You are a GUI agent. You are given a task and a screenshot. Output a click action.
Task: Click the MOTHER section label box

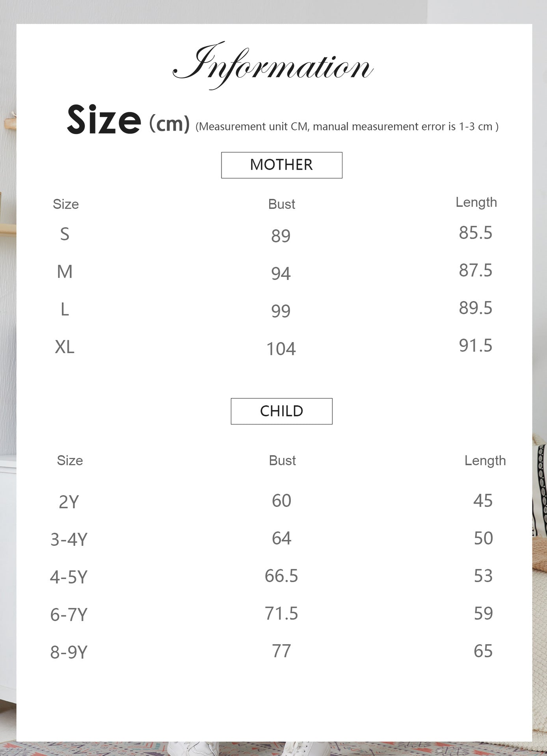(x=281, y=165)
